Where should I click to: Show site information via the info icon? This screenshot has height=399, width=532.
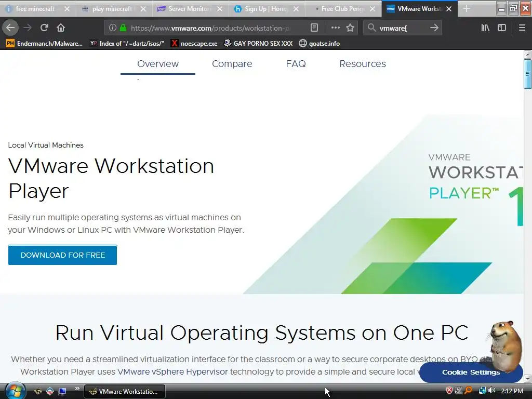click(113, 28)
